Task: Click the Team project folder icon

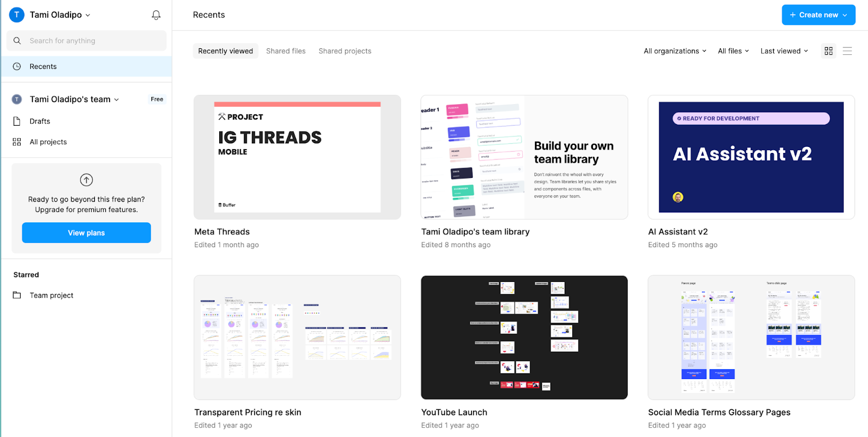Action: tap(17, 295)
